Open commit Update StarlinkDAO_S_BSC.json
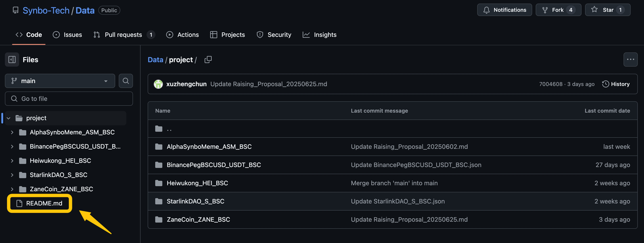The image size is (644, 243). coord(398,201)
